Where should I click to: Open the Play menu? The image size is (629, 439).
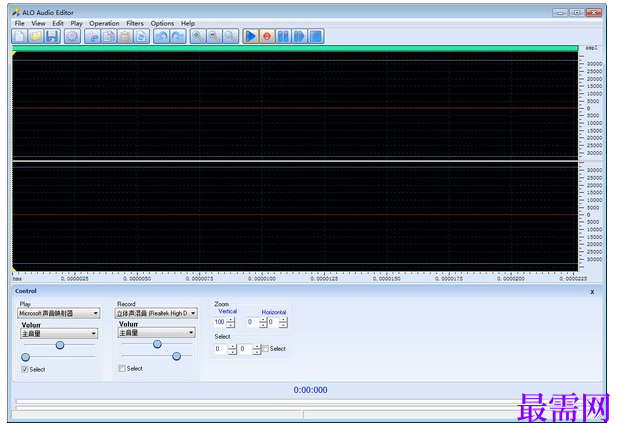click(76, 23)
